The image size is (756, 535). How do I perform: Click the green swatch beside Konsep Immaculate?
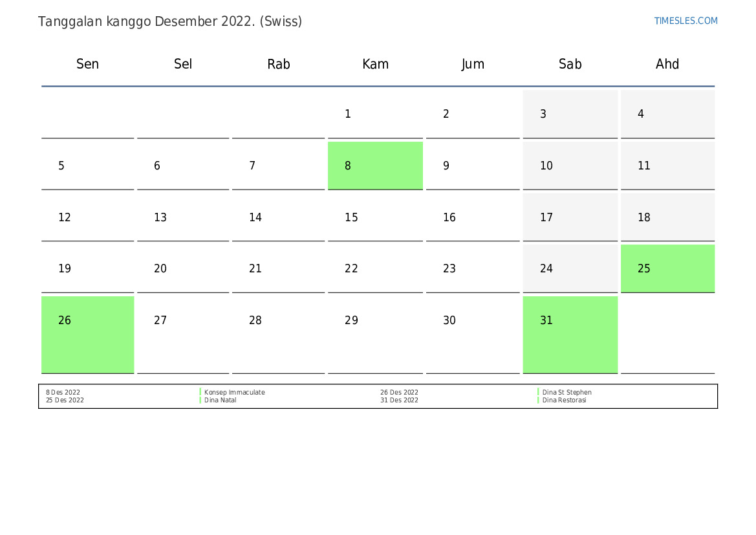click(200, 393)
